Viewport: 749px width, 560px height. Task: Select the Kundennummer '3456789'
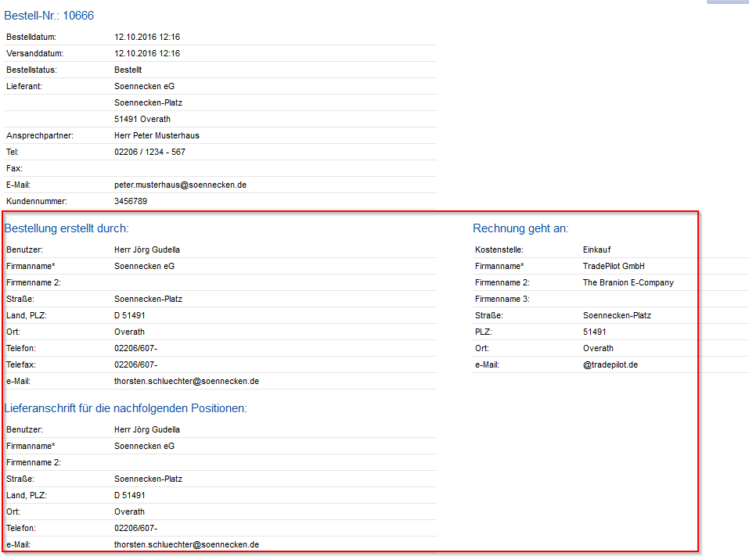(131, 201)
